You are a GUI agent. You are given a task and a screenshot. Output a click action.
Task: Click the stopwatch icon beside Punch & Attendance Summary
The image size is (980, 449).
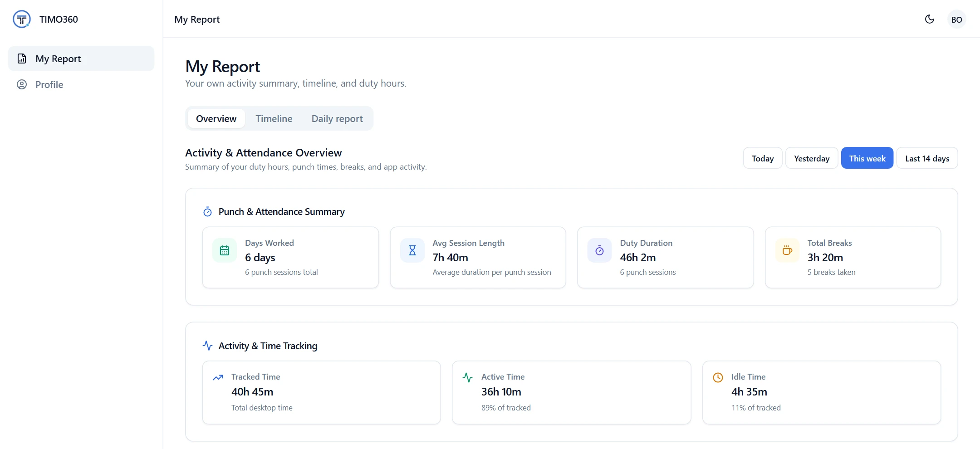click(x=208, y=212)
